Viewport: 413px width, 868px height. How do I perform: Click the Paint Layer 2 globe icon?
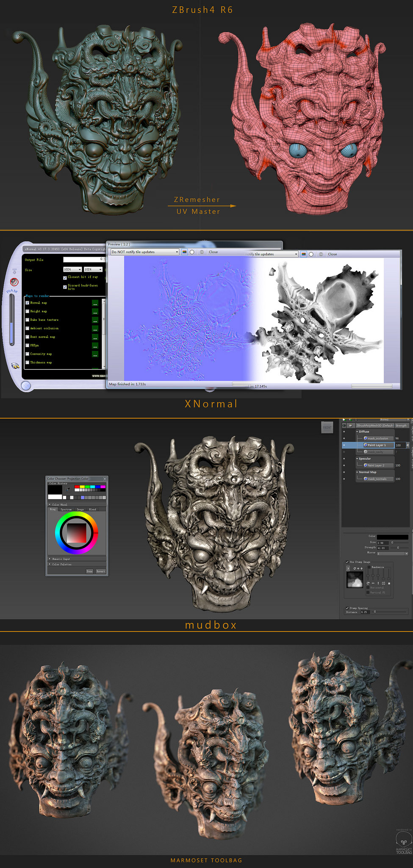pos(366,465)
